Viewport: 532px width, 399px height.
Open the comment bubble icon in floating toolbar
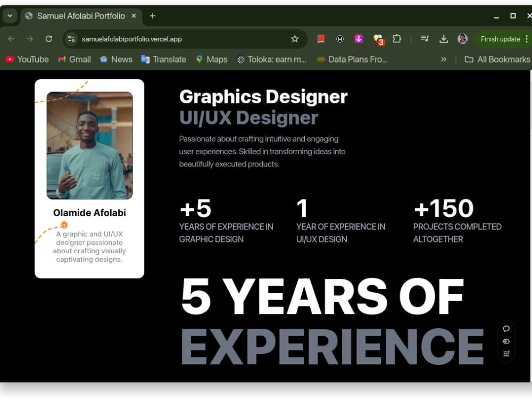point(506,329)
